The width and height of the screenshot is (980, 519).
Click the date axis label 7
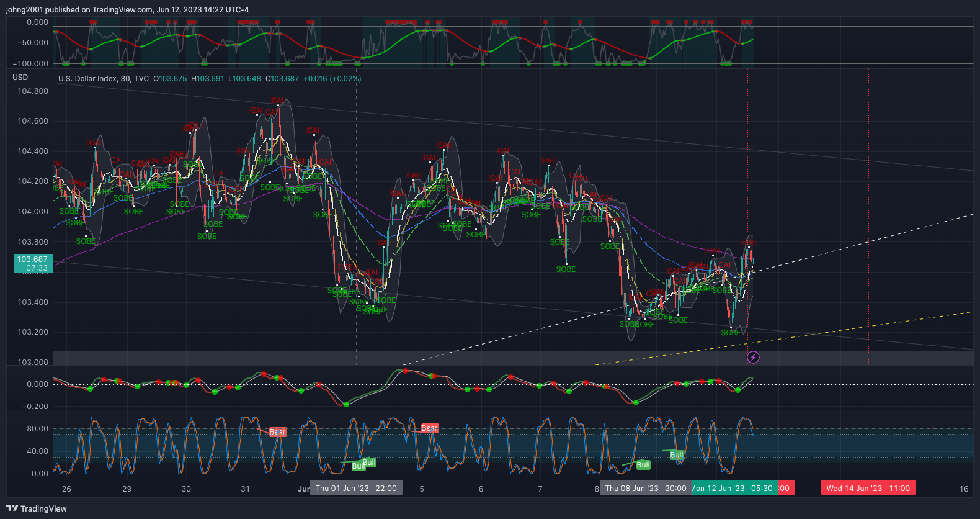(x=540, y=489)
